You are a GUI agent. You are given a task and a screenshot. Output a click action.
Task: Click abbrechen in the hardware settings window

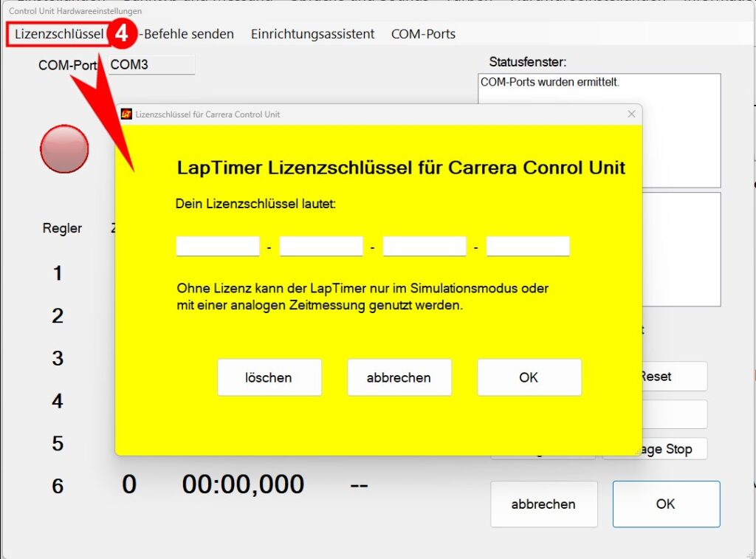tap(543, 504)
